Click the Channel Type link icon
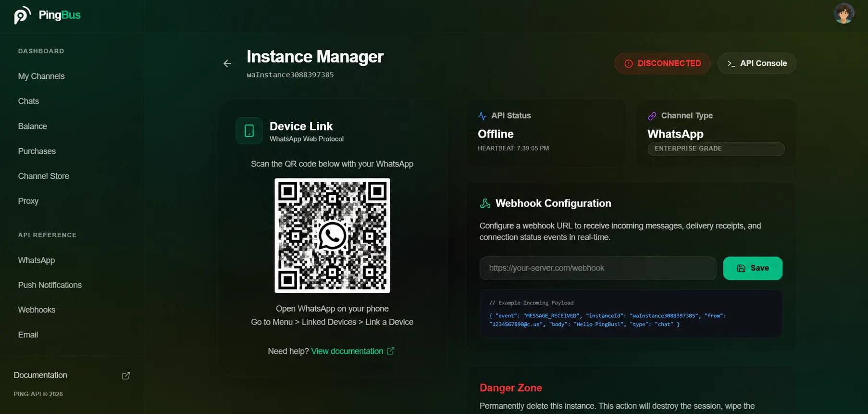This screenshot has width=868, height=414. (652, 116)
